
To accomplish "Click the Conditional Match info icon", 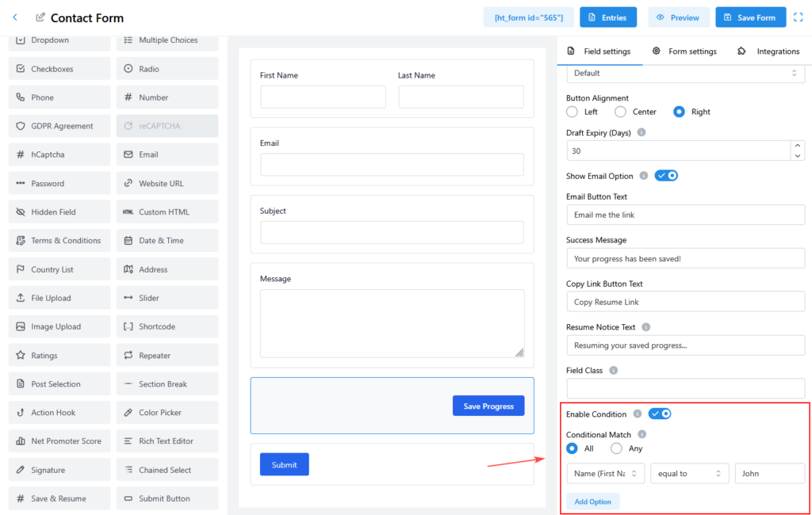I will pos(642,434).
